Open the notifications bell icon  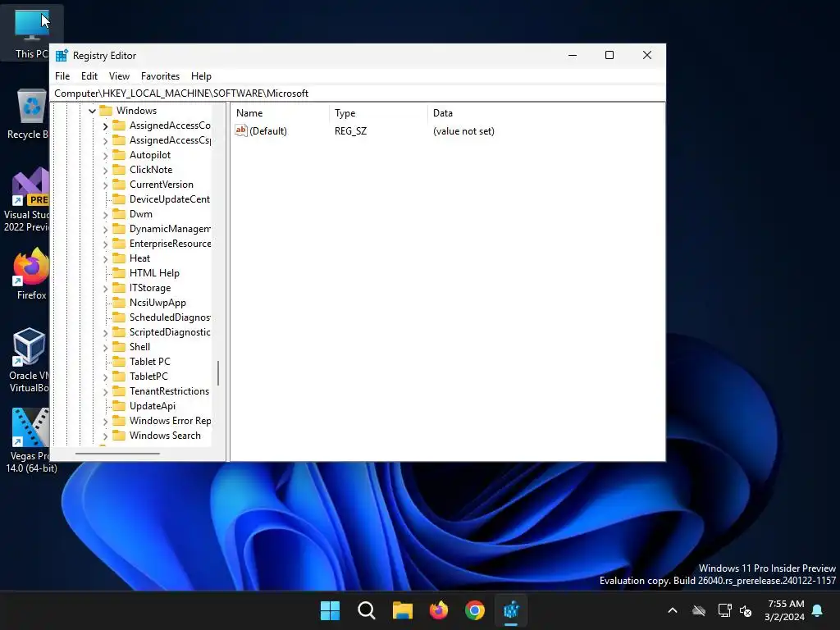coord(817,610)
